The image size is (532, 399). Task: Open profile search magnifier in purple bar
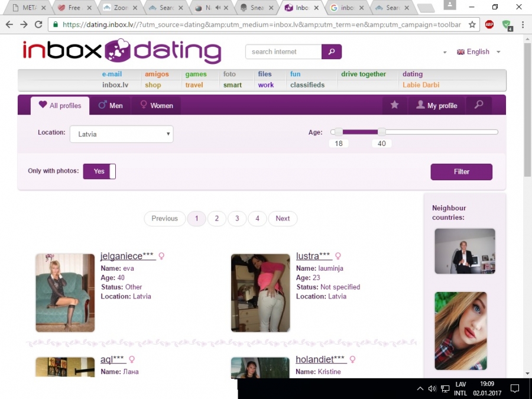coord(479,105)
